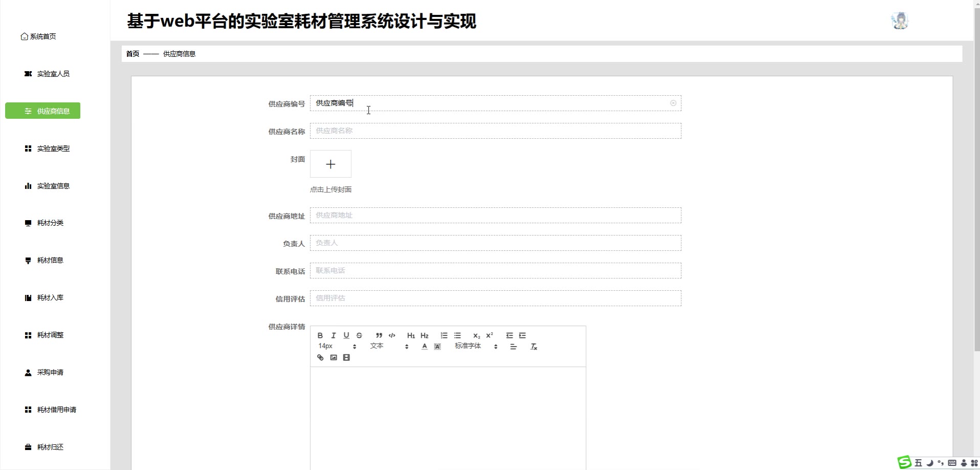Open the IME toolbox icon

tap(974, 463)
